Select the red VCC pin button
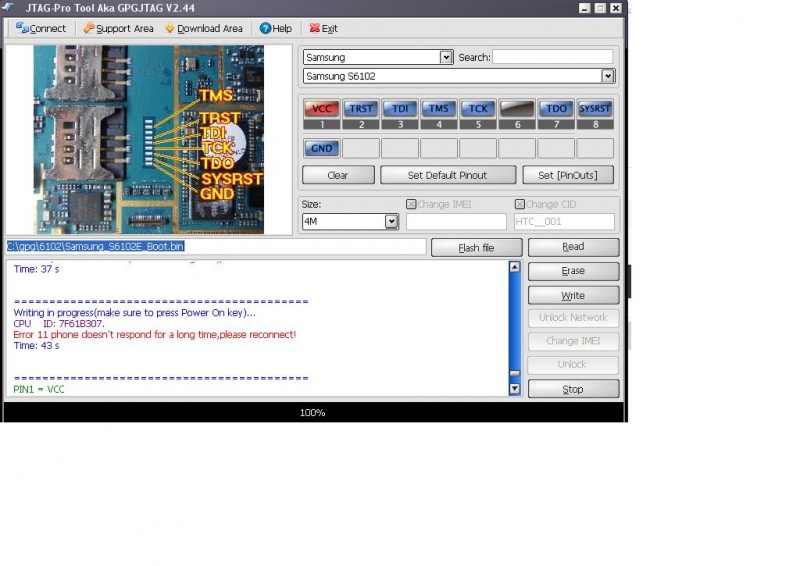 tap(321, 109)
